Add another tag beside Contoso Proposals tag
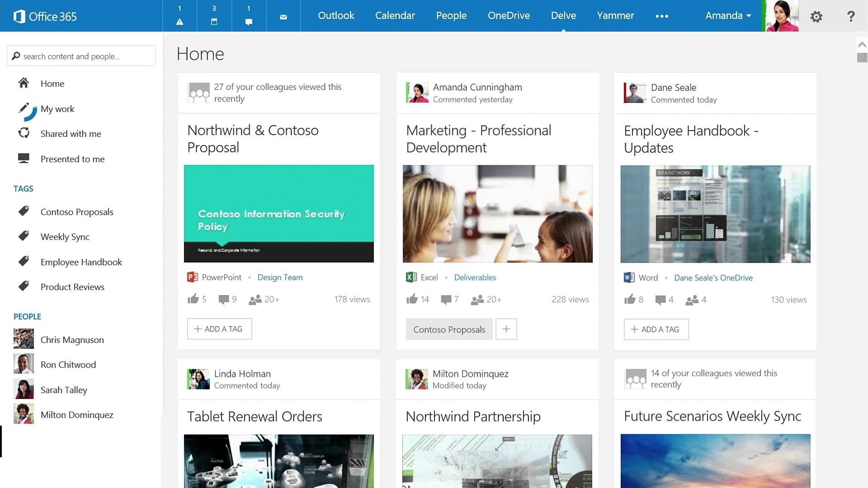Screen dimensions: 868x488 point(506,329)
